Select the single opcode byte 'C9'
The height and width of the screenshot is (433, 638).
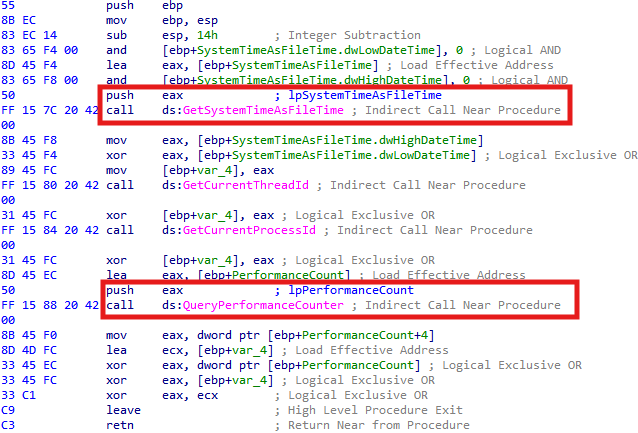pos(8,410)
